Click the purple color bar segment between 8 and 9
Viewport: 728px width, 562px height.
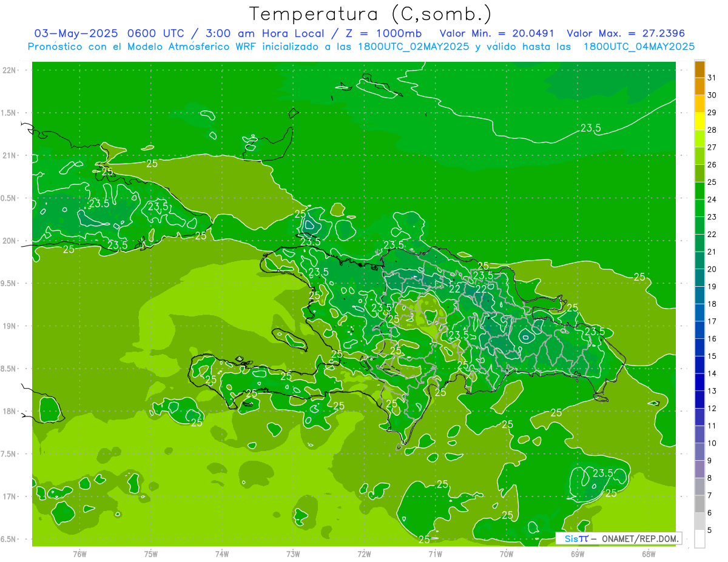click(x=699, y=469)
